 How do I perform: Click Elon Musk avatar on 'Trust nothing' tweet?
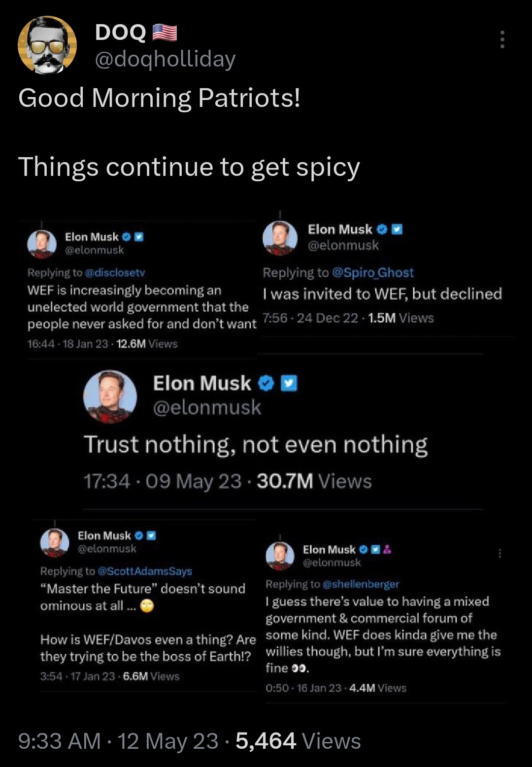110,397
